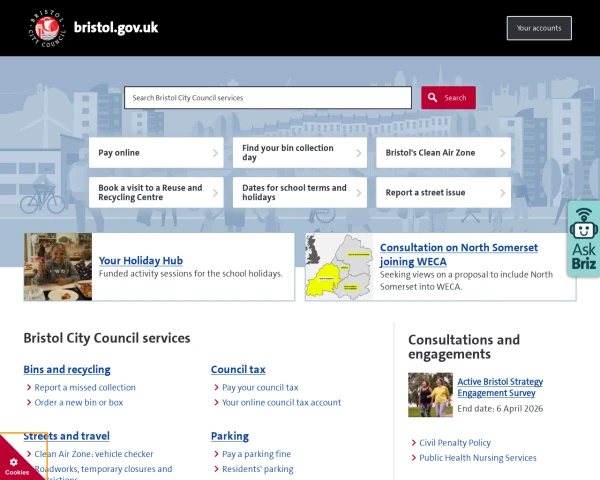Click the Your Holiday Hub photo thumbnail
This screenshot has height=480, width=600.
pos(58,267)
